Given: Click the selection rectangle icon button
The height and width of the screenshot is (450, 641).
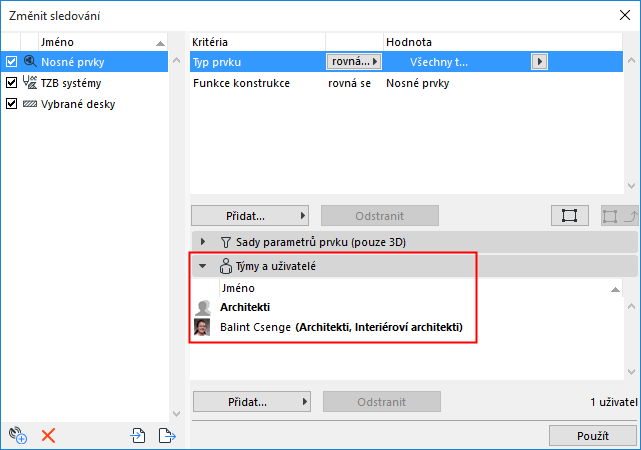Looking at the screenshot, I should [x=569, y=215].
